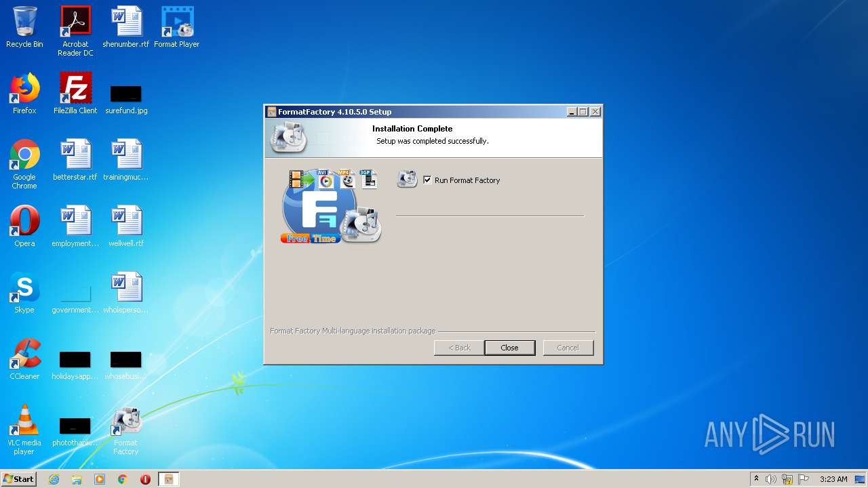Click the Installation Complete heading

point(412,129)
